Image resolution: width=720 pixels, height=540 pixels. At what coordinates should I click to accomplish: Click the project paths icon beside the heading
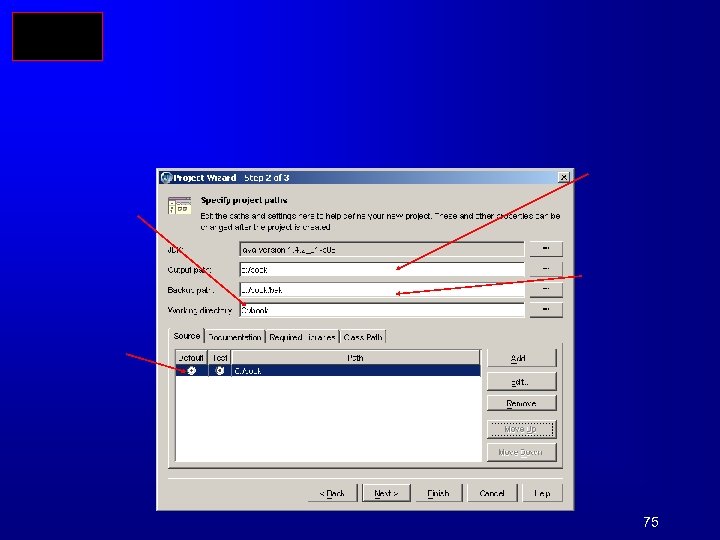click(180, 205)
